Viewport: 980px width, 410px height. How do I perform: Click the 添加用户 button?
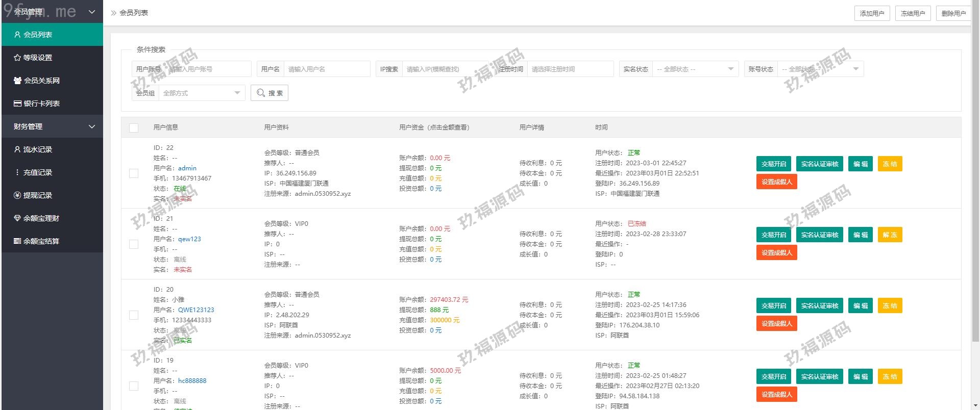coord(872,13)
